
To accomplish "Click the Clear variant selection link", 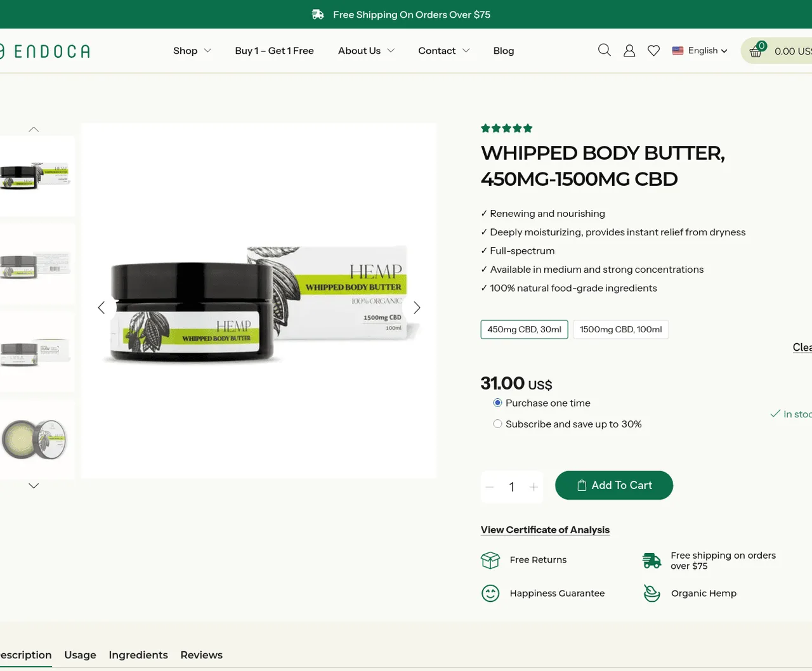I will pos(802,348).
